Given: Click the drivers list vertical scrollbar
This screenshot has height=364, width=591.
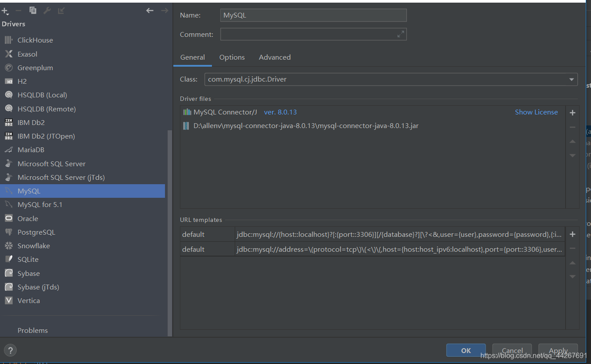Looking at the screenshot, I should (x=169, y=232).
